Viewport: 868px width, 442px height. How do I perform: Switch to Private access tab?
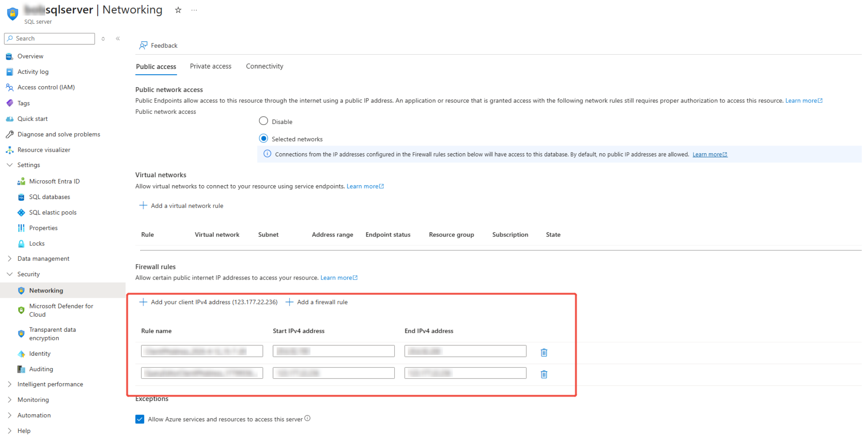pos(211,66)
